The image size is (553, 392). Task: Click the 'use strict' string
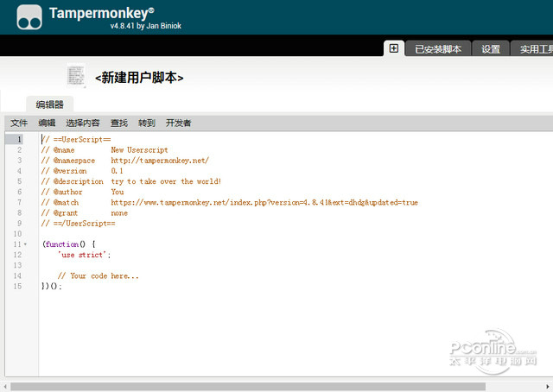click(83, 255)
